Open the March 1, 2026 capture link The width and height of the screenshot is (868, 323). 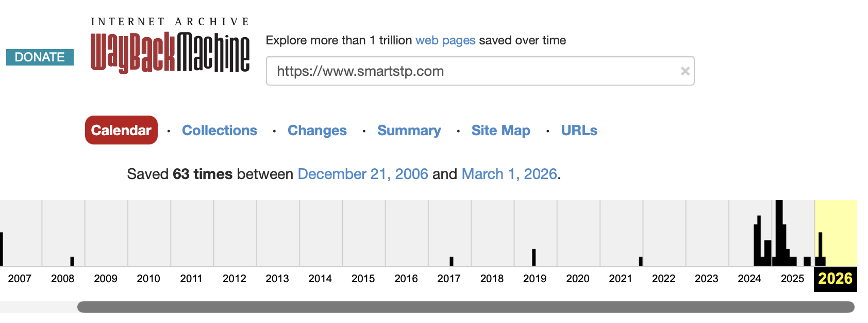509,174
